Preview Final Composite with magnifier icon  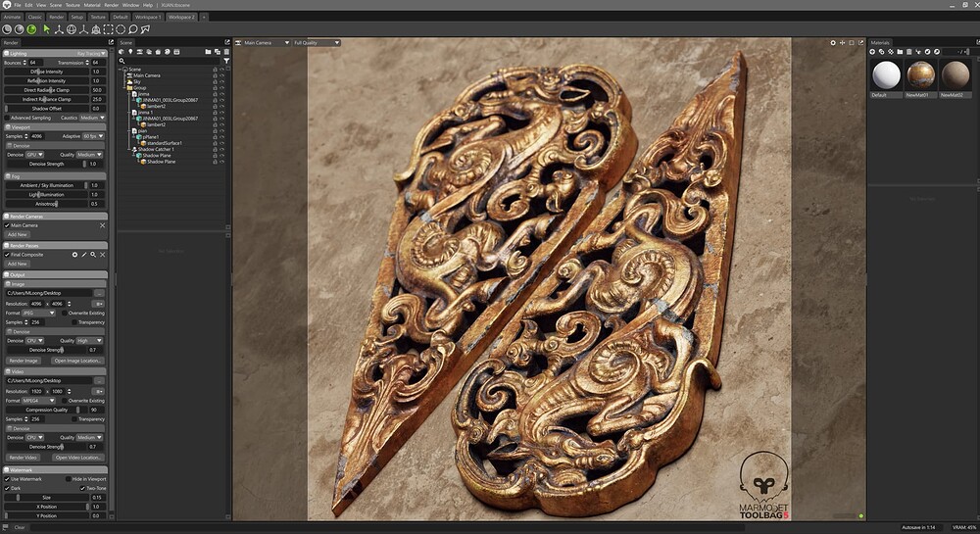click(93, 255)
